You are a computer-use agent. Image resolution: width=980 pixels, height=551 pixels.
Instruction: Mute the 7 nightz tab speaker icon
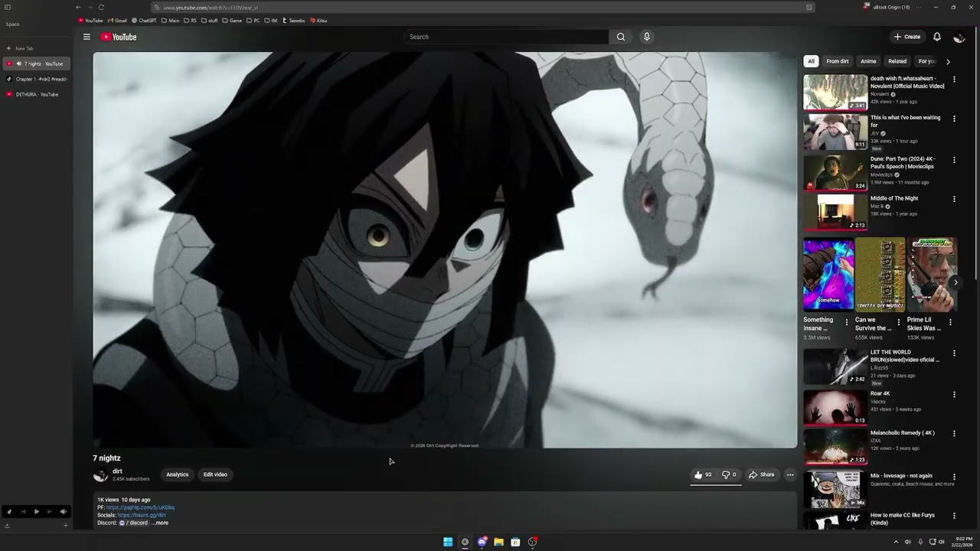point(18,64)
